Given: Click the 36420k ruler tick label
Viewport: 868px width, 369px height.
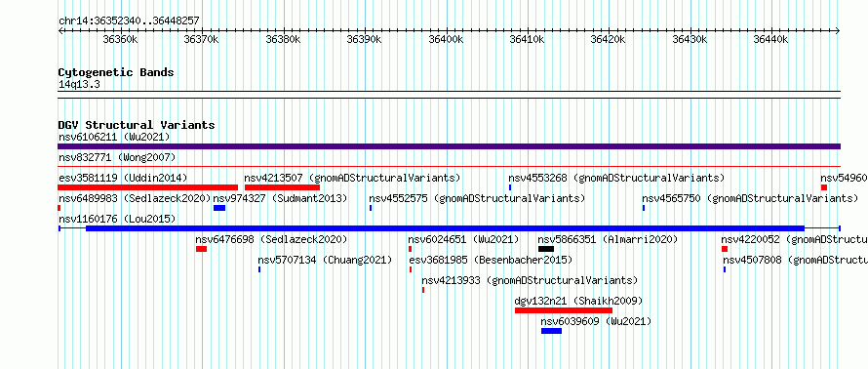Looking at the screenshot, I should (x=609, y=40).
